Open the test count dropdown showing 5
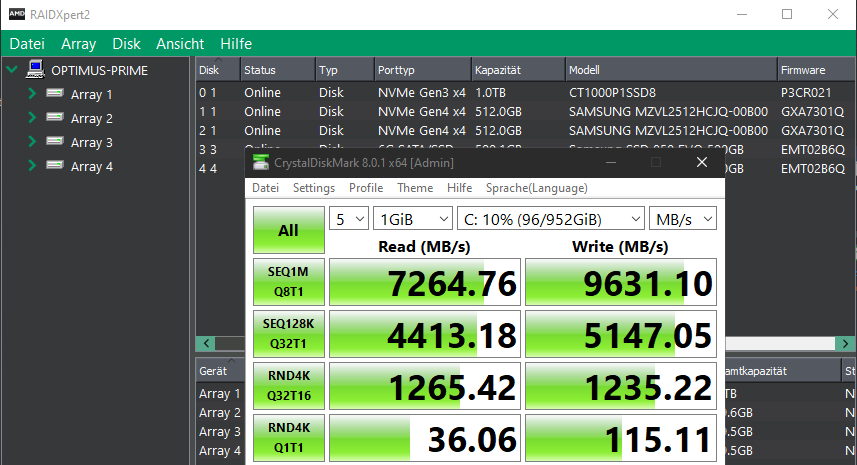 pos(349,219)
